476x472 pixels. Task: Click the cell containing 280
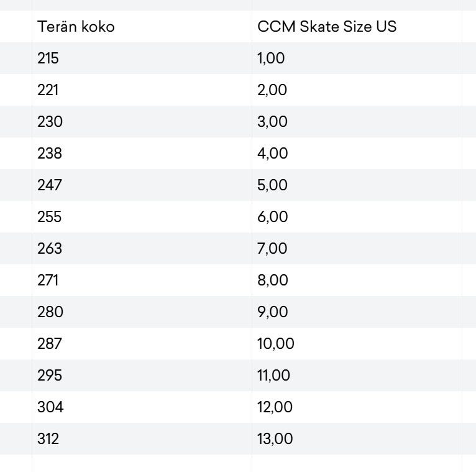pyautogui.click(x=50, y=312)
